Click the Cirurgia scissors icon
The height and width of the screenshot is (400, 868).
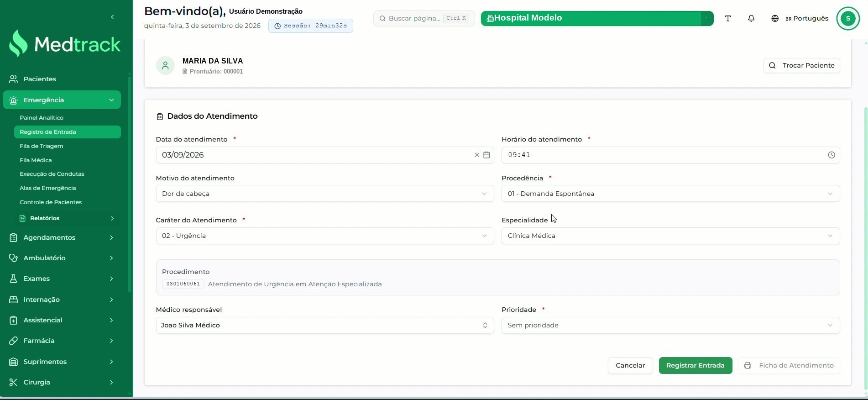click(14, 382)
